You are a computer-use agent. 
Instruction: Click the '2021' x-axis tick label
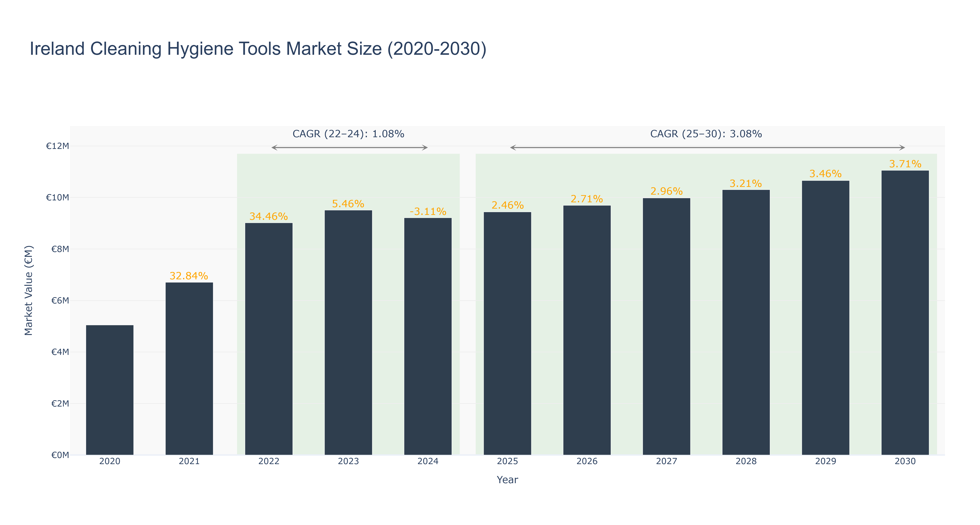pos(189,461)
